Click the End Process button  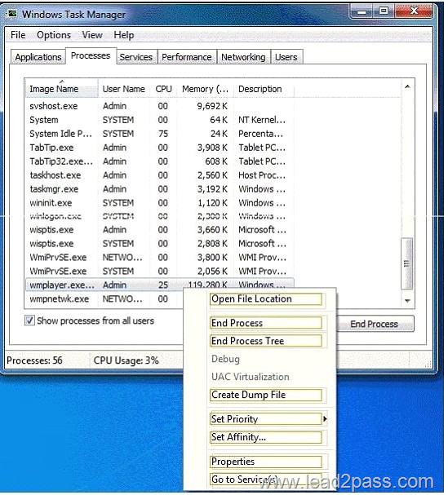[374, 324]
